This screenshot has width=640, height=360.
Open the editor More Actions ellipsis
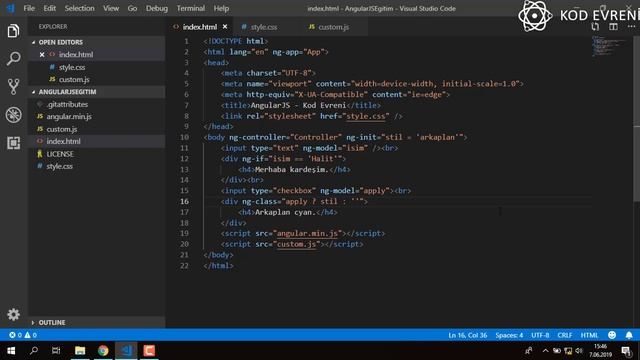tap(631, 27)
